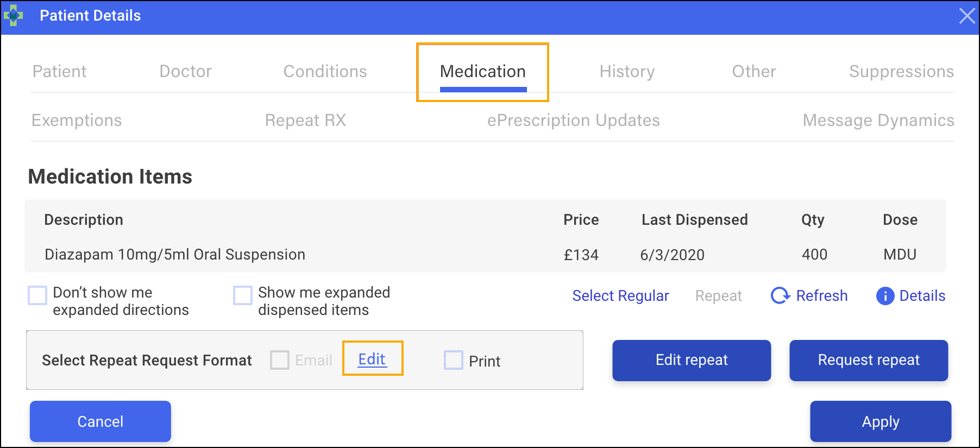Click the Refresh circular arrow icon
The height and width of the screenshot is (448, 980).
(780, 295)
